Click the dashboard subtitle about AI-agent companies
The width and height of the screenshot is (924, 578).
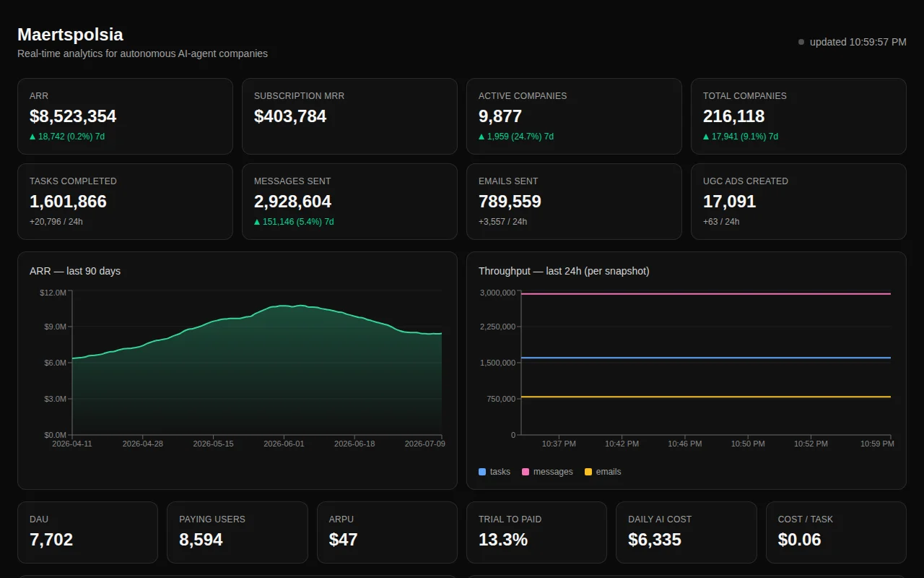point(142,53)
